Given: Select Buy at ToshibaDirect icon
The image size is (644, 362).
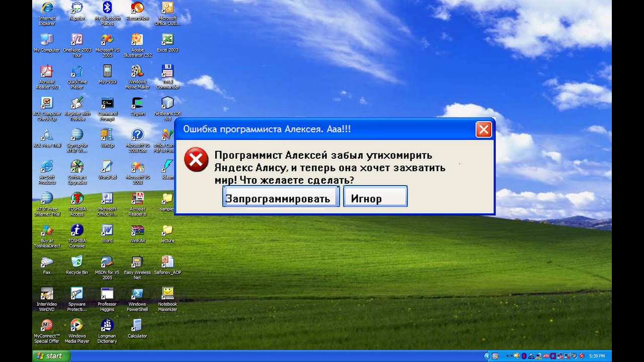Looking at the screenshot, I should point(47,235).
